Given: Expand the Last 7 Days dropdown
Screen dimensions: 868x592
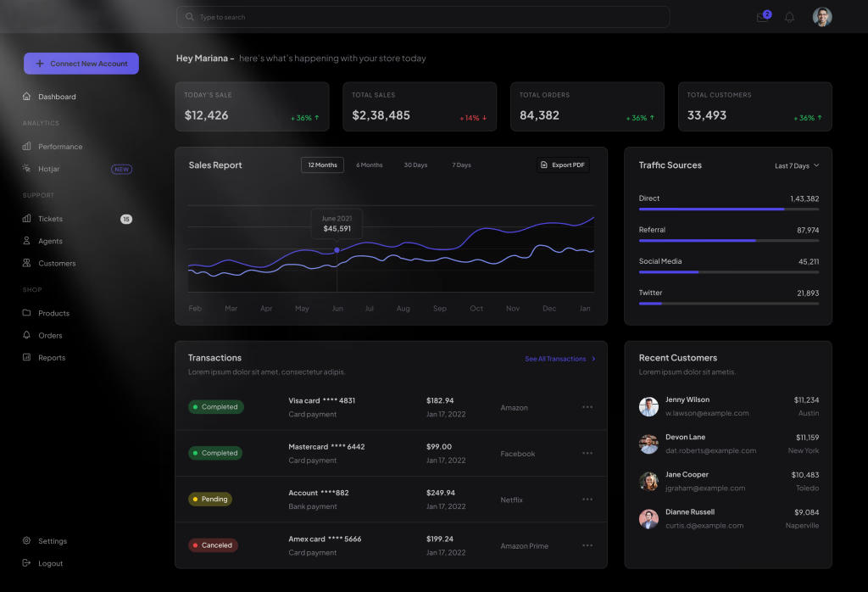Looking at the screenshot, I should tap(797, 165).
